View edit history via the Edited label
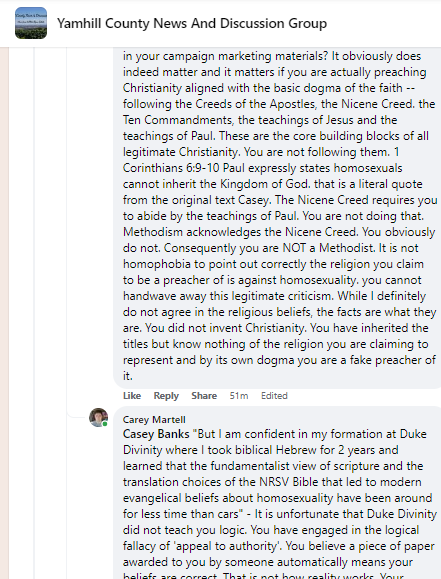Screen dimensions: 441x579 [x=274, y=395]
